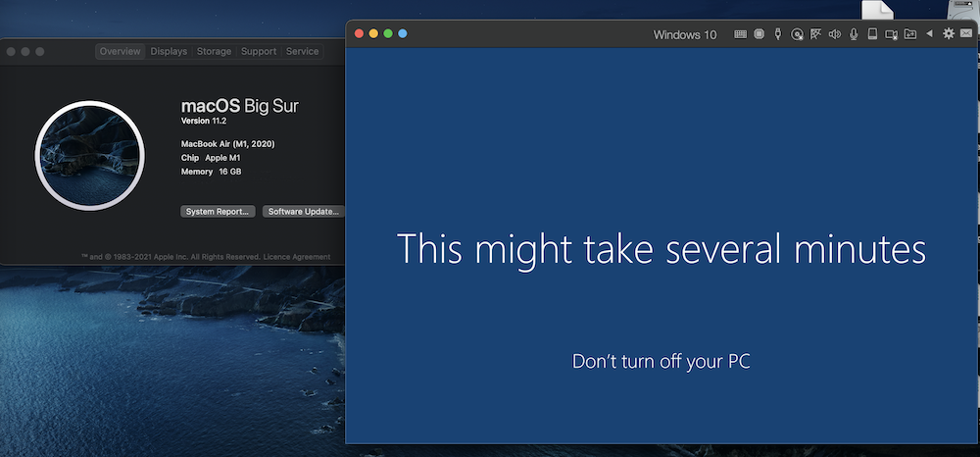
Task: Click the network adapter icon
Action: tap(815, 34)
